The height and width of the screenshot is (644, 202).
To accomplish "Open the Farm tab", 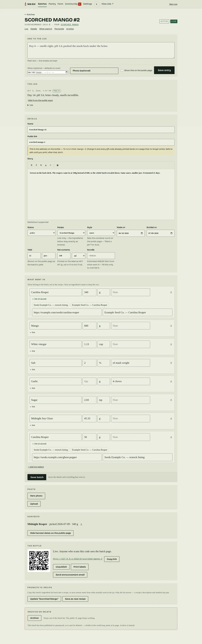I will pos(60,4).
